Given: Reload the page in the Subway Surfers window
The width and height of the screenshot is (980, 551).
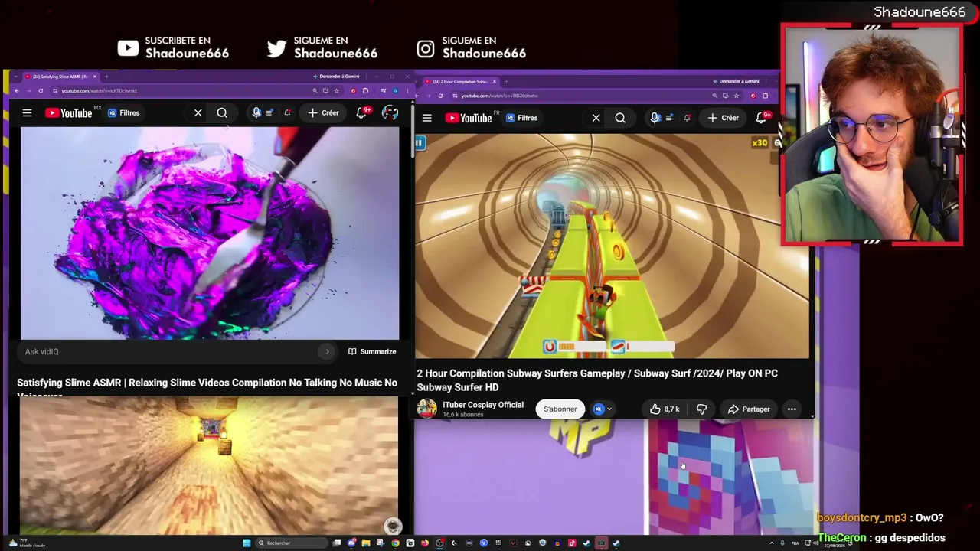Looking at the screenshot, I should [x=440, y=96].
